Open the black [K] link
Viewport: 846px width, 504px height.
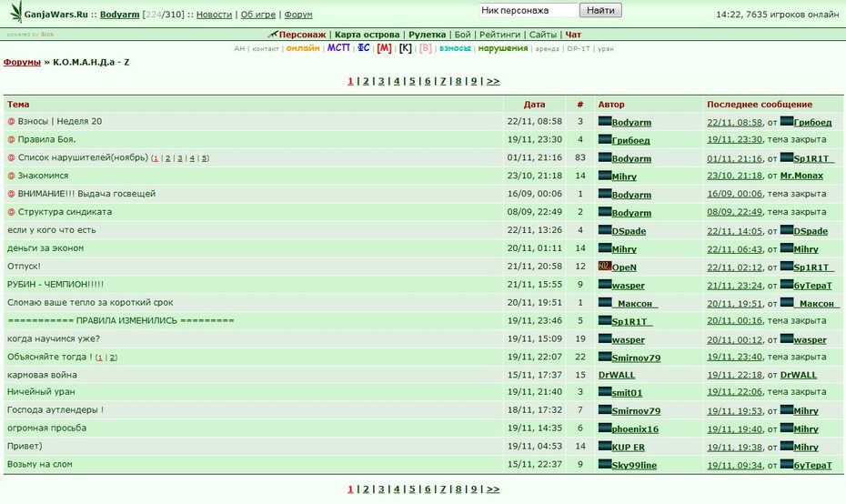405,48
